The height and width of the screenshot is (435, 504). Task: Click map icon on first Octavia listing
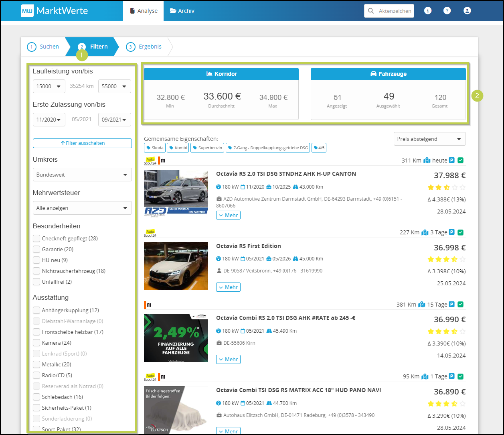tap(427, 161)
